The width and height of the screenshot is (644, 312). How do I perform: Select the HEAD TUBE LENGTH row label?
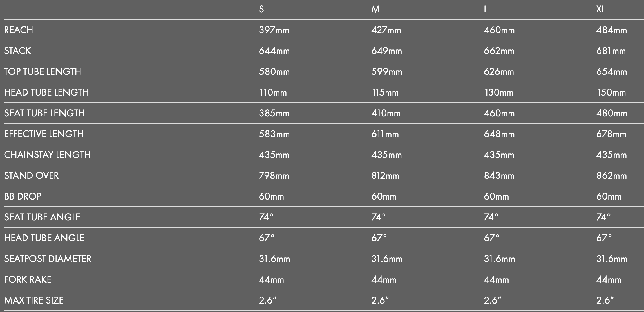(x=46, y=92)
